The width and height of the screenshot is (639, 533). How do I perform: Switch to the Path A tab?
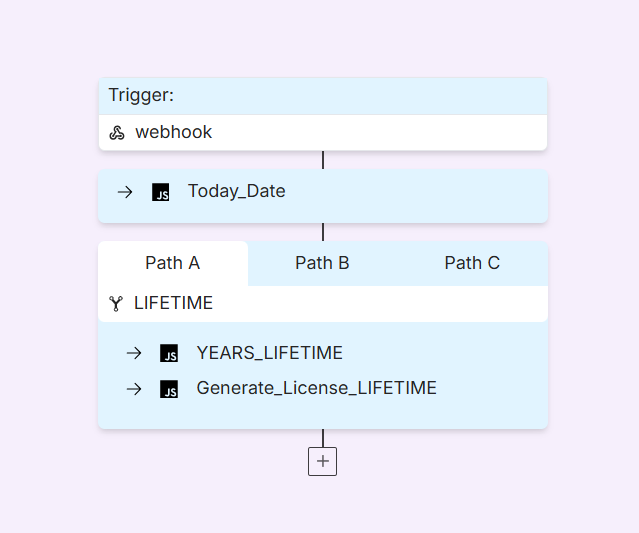click(173, 263)
